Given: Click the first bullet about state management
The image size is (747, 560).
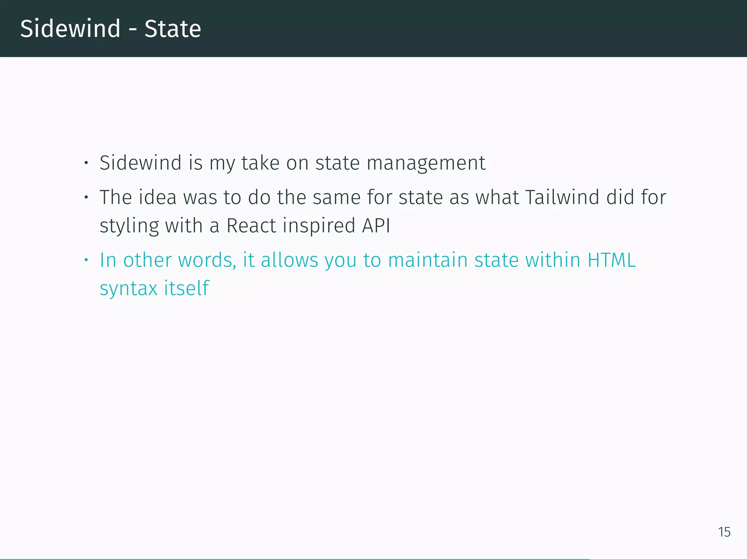Looking at the screenshot, I should [292, 163].
